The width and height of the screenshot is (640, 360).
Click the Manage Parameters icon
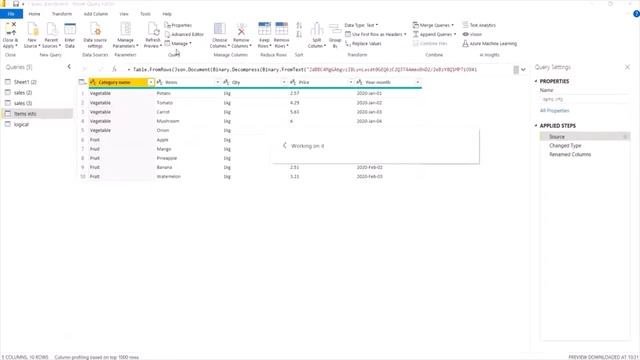(125, 30)
